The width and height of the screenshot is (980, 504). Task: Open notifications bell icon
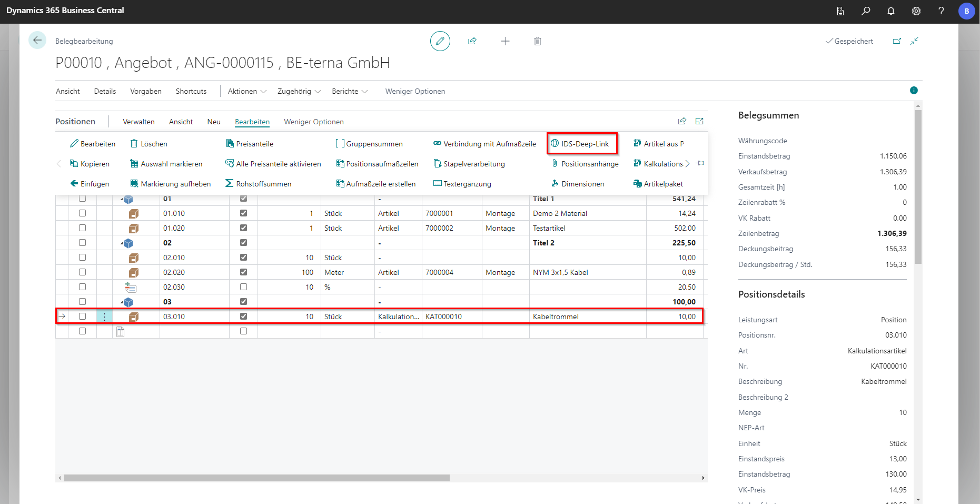click(x=891, y=11)
